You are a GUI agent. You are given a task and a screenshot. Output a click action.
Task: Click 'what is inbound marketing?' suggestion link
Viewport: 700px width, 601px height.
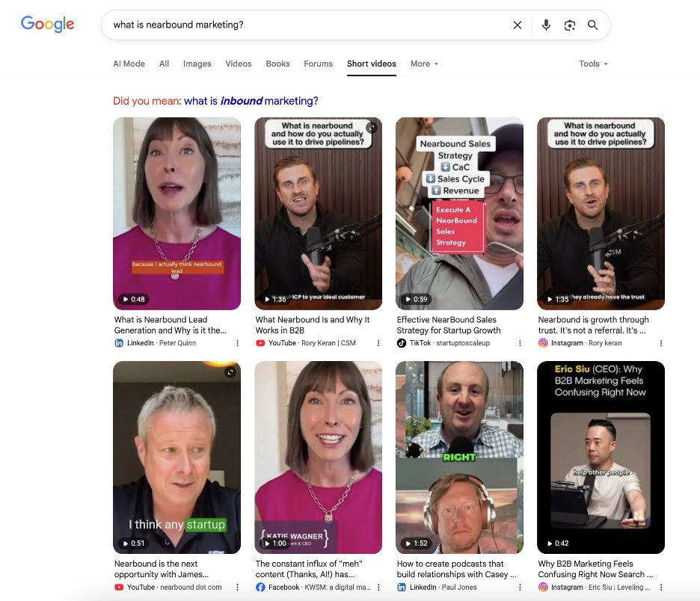tap(251, 101)
